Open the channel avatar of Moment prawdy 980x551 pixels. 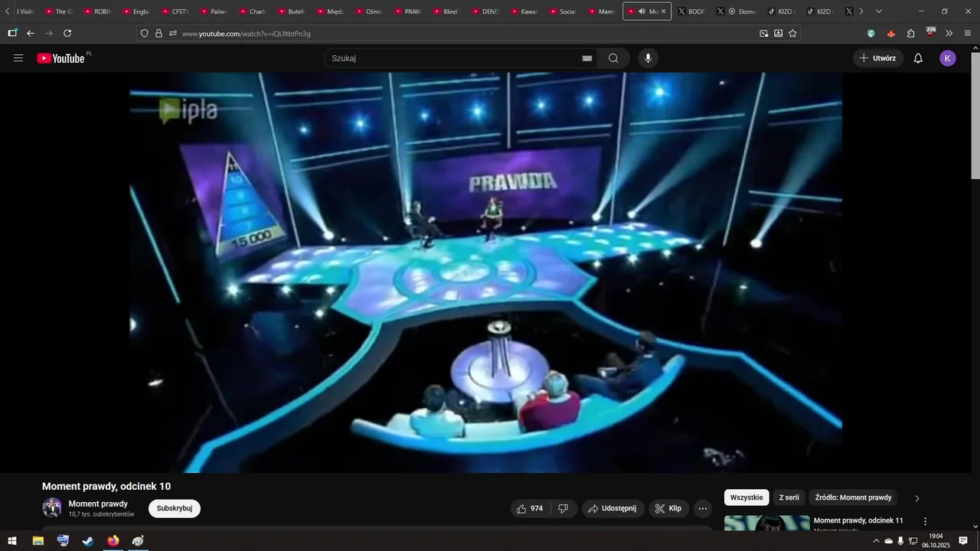pos(52,508)
